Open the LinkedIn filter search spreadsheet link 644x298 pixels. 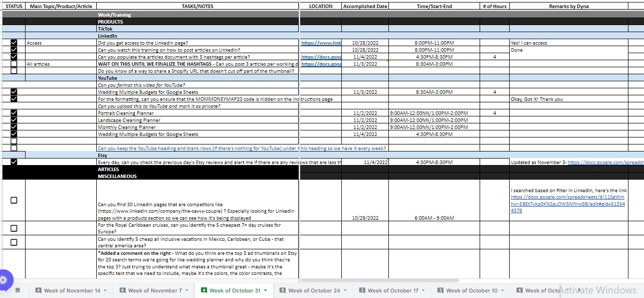pos(568,204)
